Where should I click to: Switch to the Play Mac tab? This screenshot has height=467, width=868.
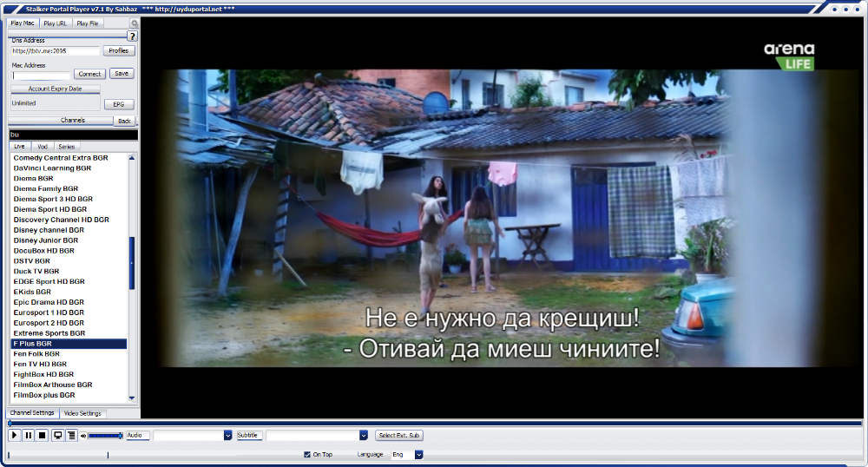pyautogui.click(x=23, y=23)
